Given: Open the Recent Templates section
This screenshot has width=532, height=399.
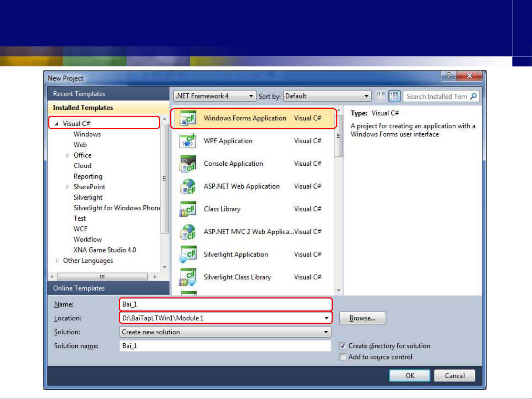Looking at the screenshot, I should [79, 94].
